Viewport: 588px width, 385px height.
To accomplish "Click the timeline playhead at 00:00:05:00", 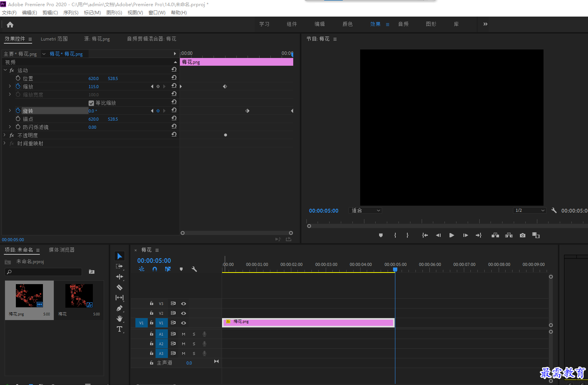I will [x=395, y=269].
